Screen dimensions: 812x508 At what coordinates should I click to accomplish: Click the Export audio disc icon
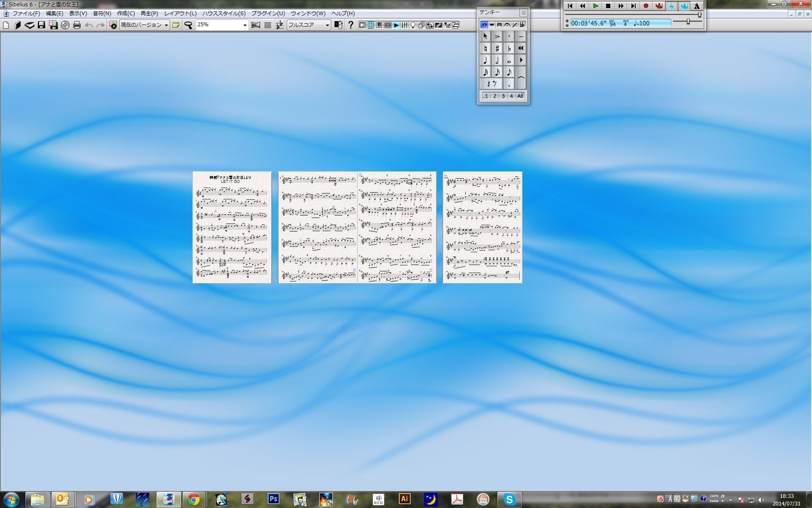point(65,25)
